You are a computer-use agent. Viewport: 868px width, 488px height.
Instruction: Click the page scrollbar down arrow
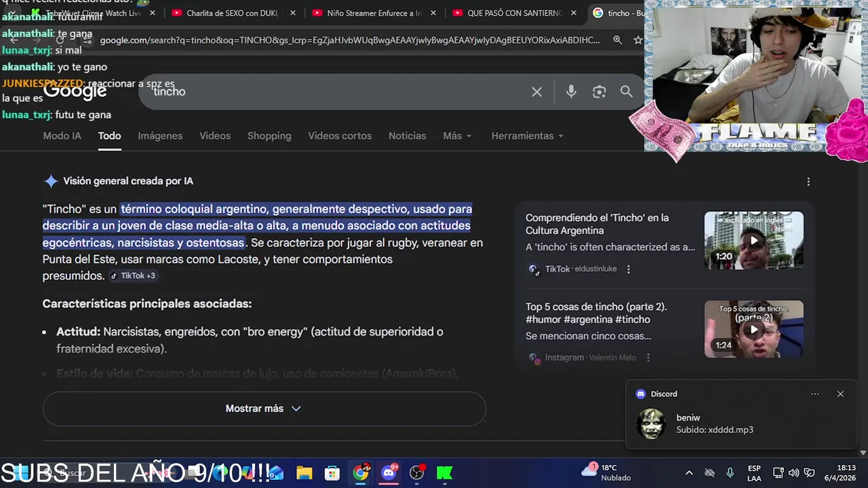pos(863,453)
